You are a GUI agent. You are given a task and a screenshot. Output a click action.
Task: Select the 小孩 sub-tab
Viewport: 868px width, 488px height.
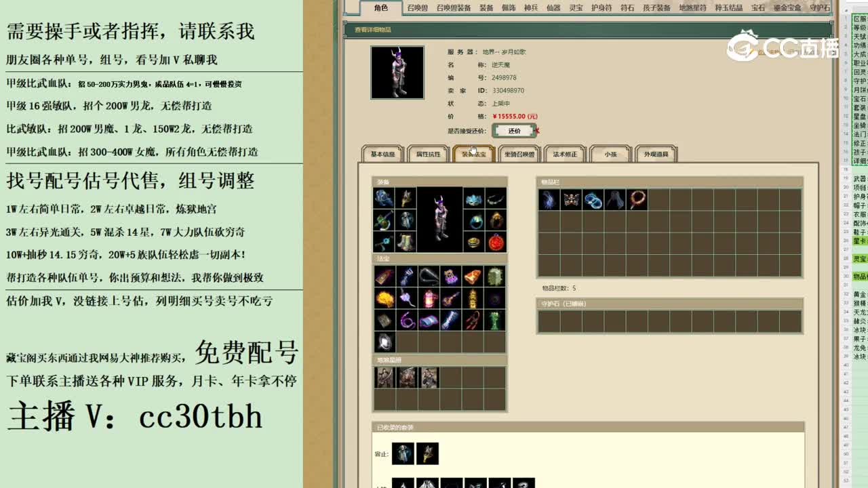coord(610,154)
